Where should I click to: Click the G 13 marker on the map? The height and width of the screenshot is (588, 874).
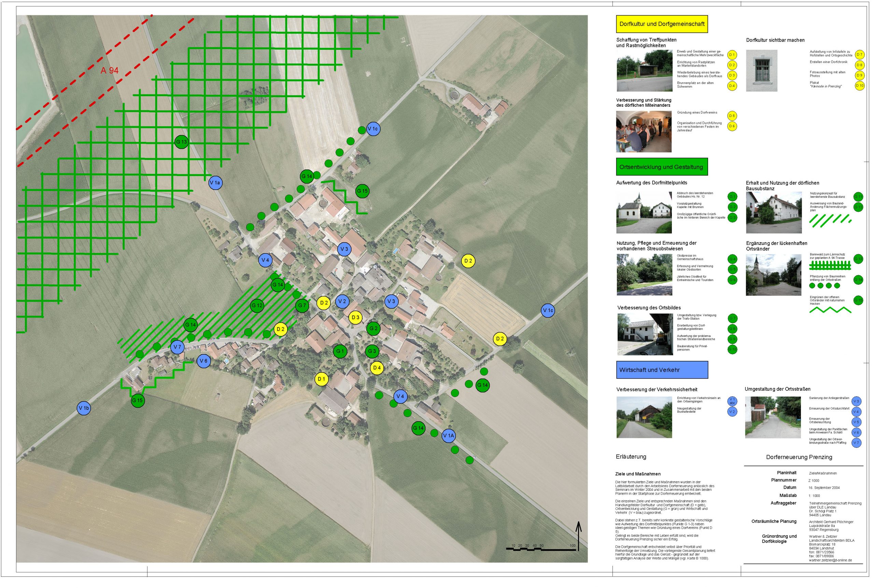(x=181, y=142)
